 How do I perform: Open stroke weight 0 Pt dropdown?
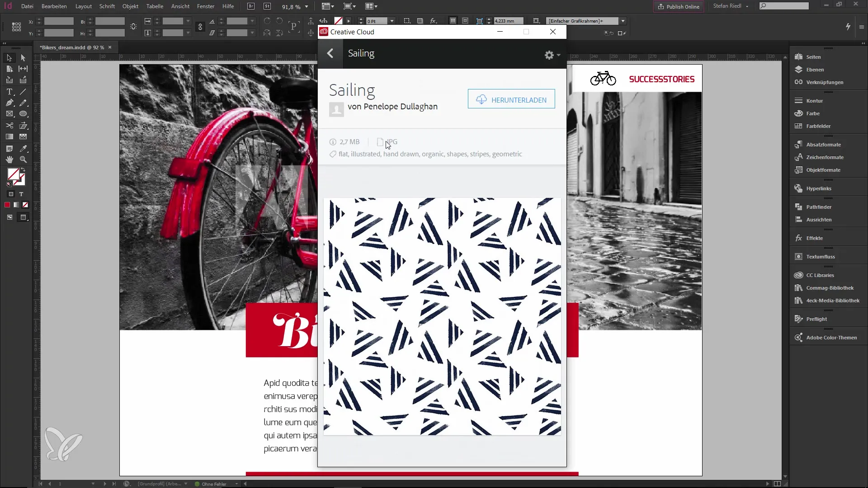[392, 21]
